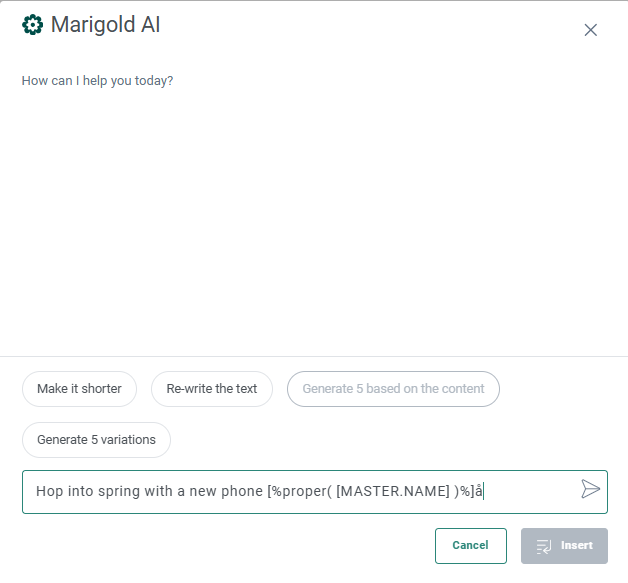
Task: Click the [MASTER.NAME] token in the prompt
Action: click(393, 491)
